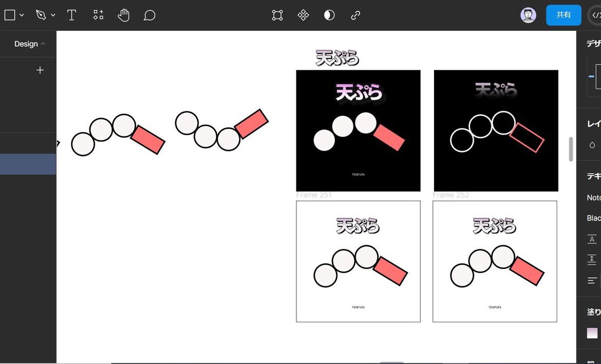Click the line height icon
The image size is (601, 364).
592,239
